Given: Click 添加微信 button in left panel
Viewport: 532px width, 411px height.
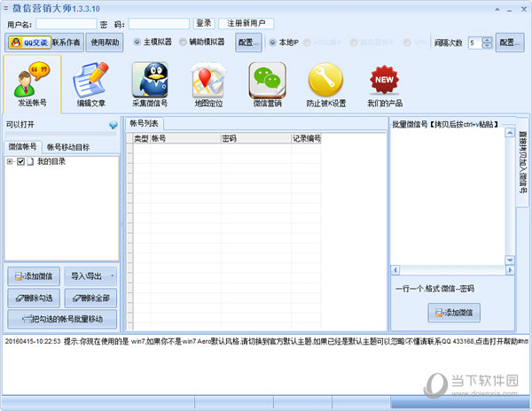Looking at the screenshot, I should coord(34,276).
